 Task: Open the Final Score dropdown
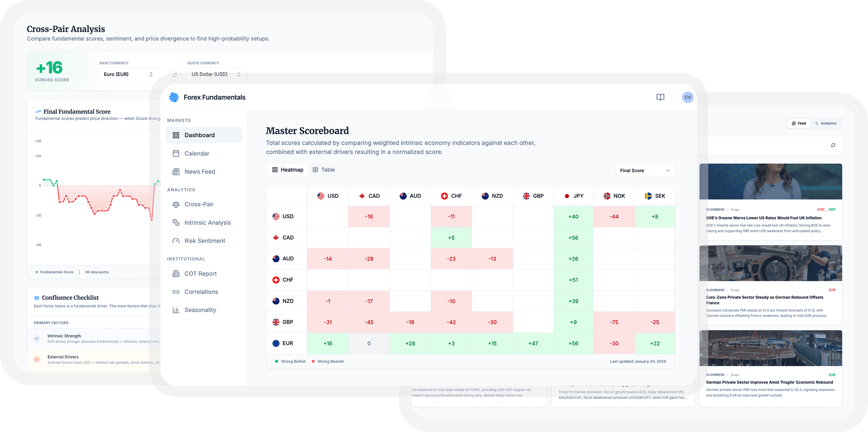pyautogui.click(x=645, y=170)
